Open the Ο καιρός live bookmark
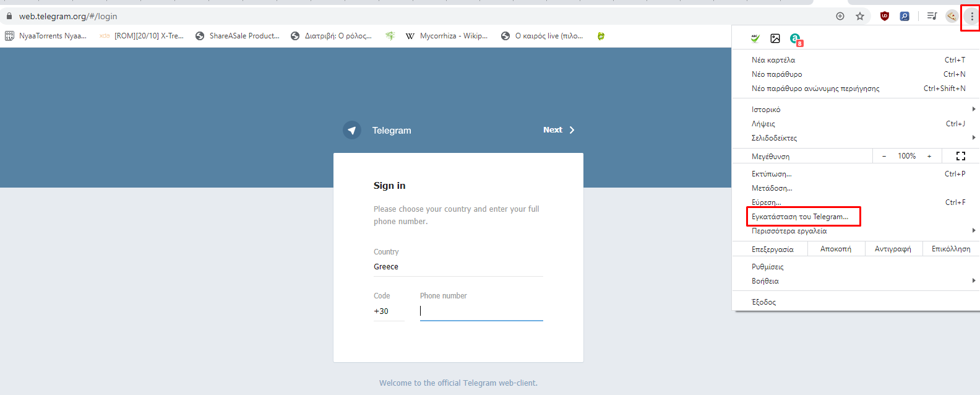The height and width of the screenshot is (395, 980). (542, 36)
